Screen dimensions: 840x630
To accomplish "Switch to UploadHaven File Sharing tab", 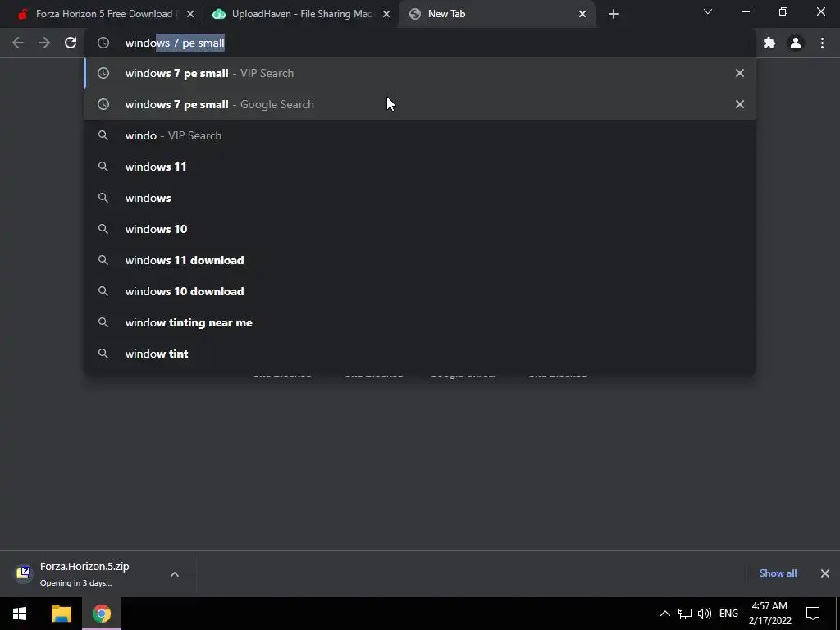I will coord(300,14).
